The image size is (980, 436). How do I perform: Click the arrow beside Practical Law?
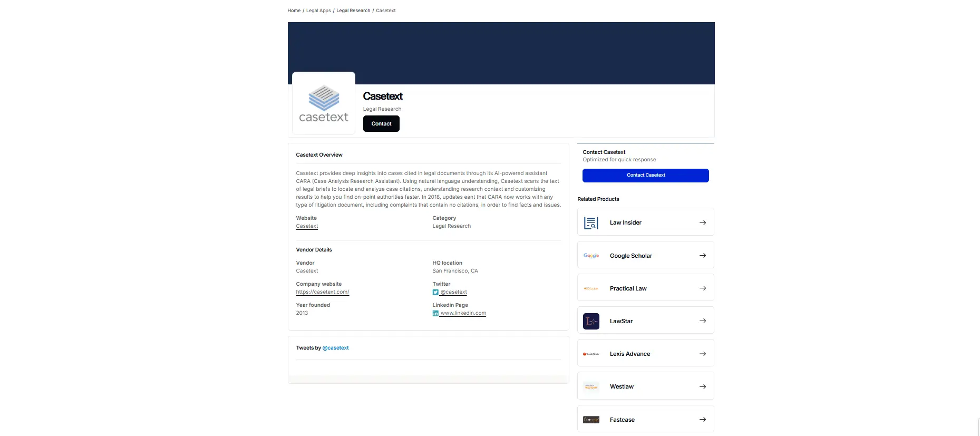[x=702, y=288]
